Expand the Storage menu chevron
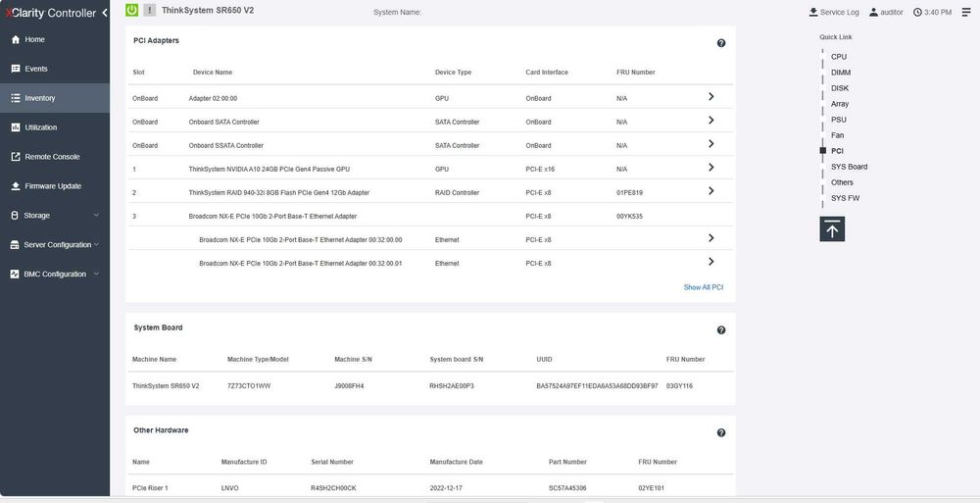Viewport: 980px width, 503px height. pos(96,215)
